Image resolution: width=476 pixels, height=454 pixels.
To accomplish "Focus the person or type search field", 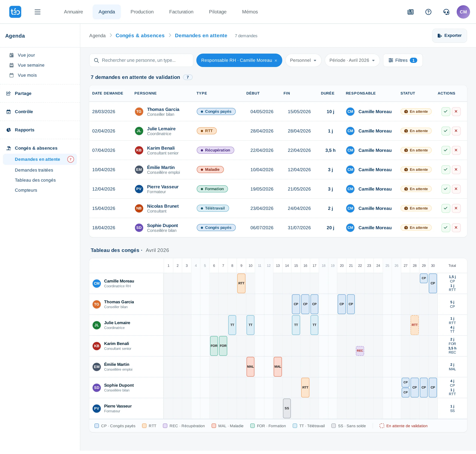I will point(141,60).
